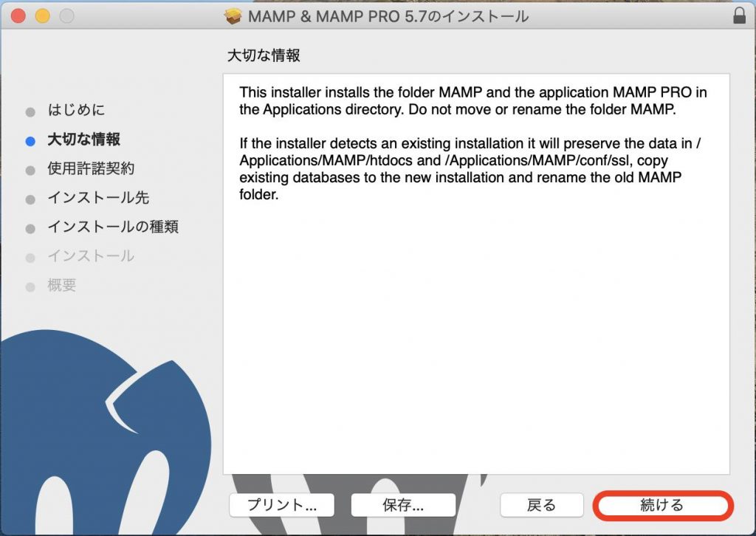Click paragraph starting 'If the installer detects'
This screenshot has width=756, height=536.
[x=470, y=169]
